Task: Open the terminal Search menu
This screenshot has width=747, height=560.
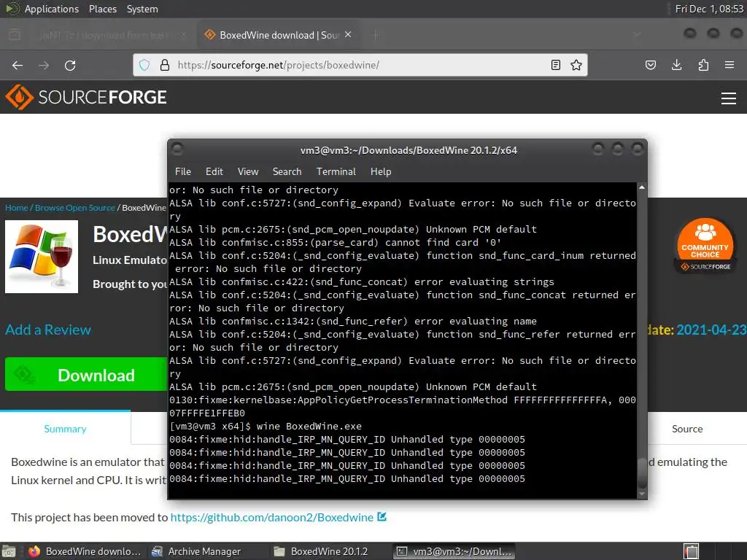Action: 287,171
